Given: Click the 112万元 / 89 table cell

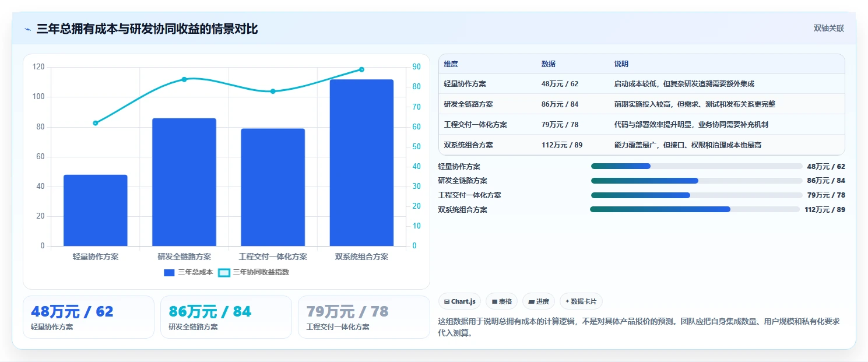Looking at the screenshot, I should (x=562, y=145).
